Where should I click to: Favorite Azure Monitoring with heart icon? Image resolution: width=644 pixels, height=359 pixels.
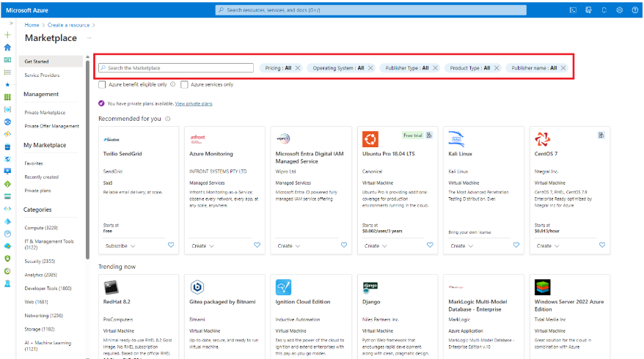[257, 245]
